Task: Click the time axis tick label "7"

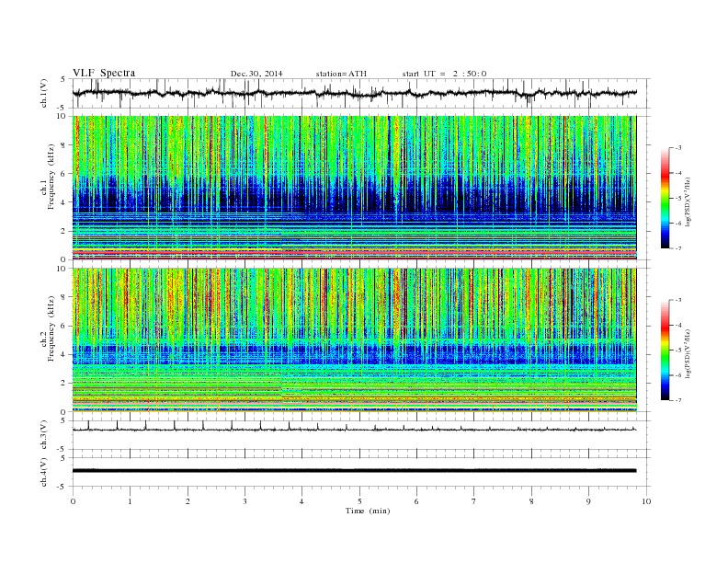Action: pyautogui.click(x=474, y=501)
